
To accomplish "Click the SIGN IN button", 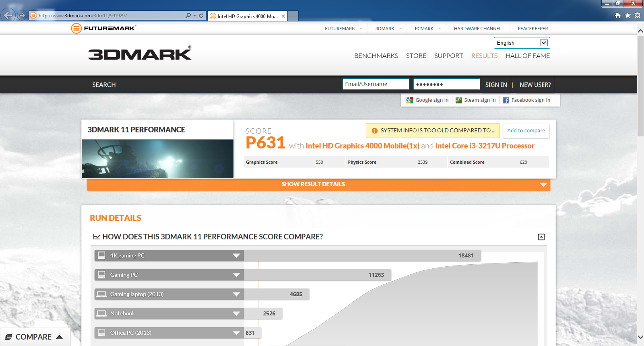I will [x=496, y=85].
